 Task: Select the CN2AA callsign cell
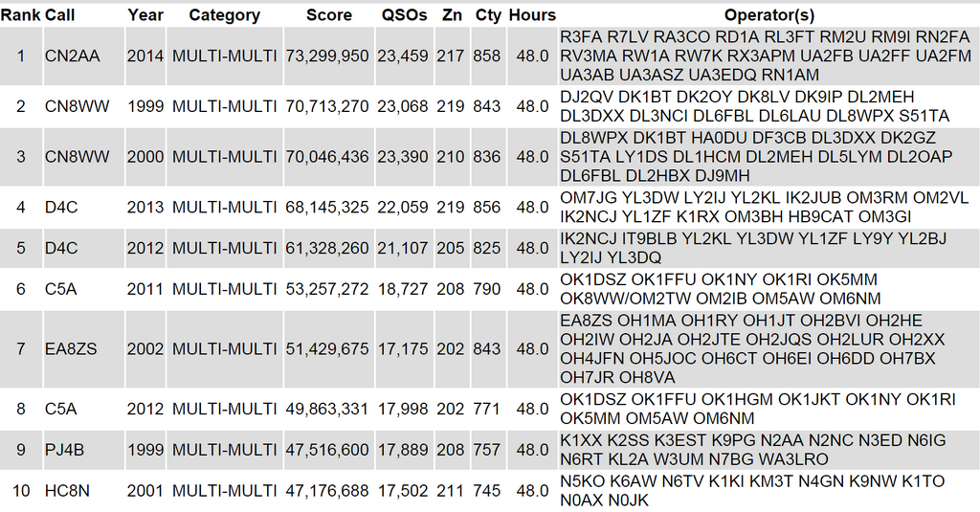(x=72, y=56)
